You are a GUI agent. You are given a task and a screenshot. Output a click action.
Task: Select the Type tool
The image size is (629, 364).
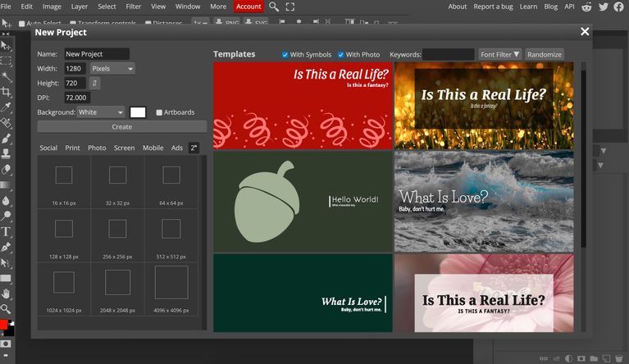click(6, 232)
